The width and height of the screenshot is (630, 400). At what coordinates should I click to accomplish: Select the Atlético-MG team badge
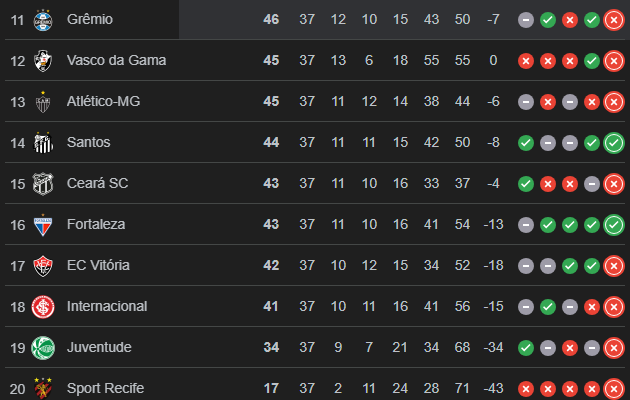[x=43, y=101]
